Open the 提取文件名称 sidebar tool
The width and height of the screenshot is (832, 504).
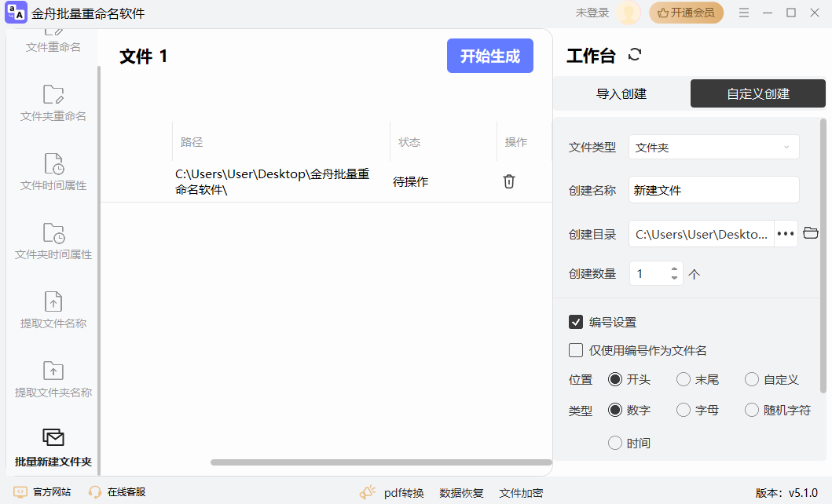pos(53,311)
